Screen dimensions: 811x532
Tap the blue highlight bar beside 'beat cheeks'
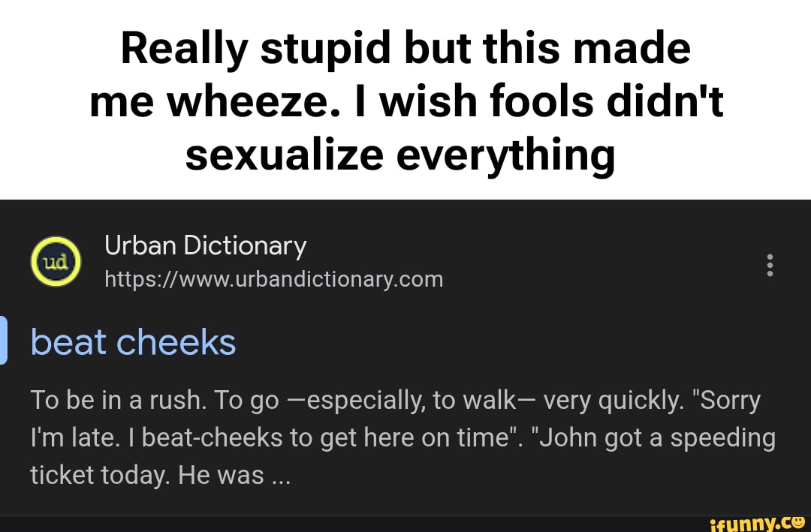(x=3, y=342)
